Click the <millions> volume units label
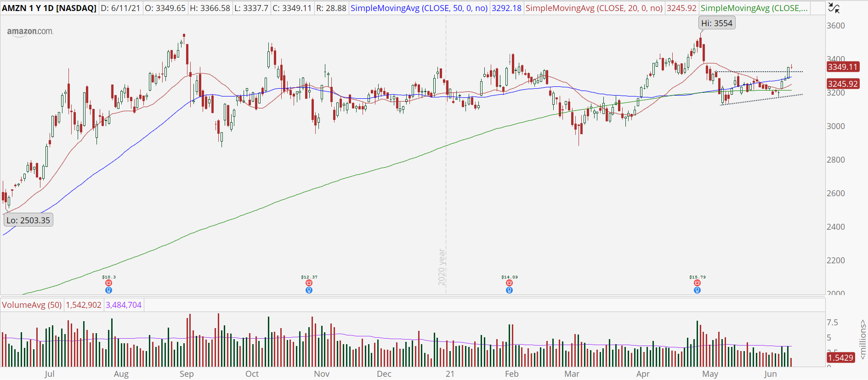868x380 pixels. (863, 339)
